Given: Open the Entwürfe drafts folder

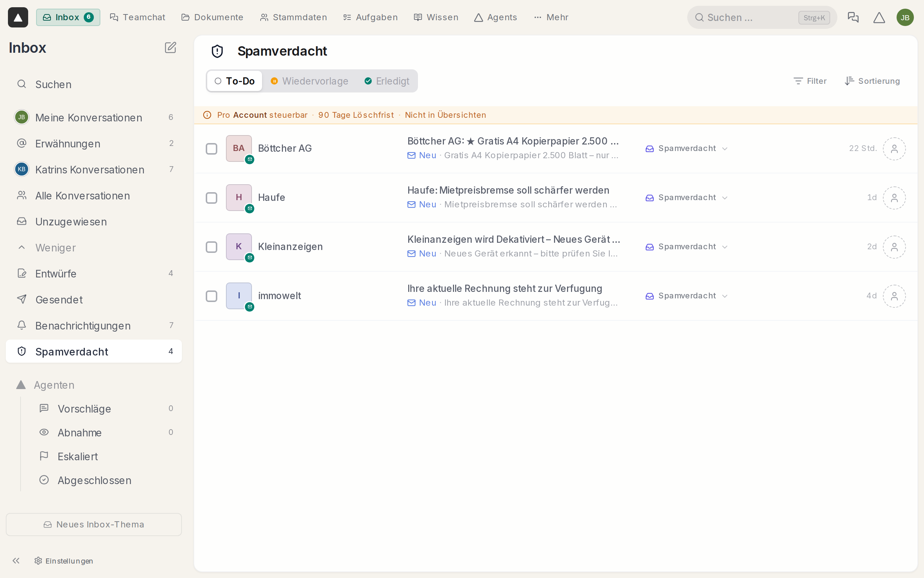Looking at the screenshot, I should (x=93, y=274).
